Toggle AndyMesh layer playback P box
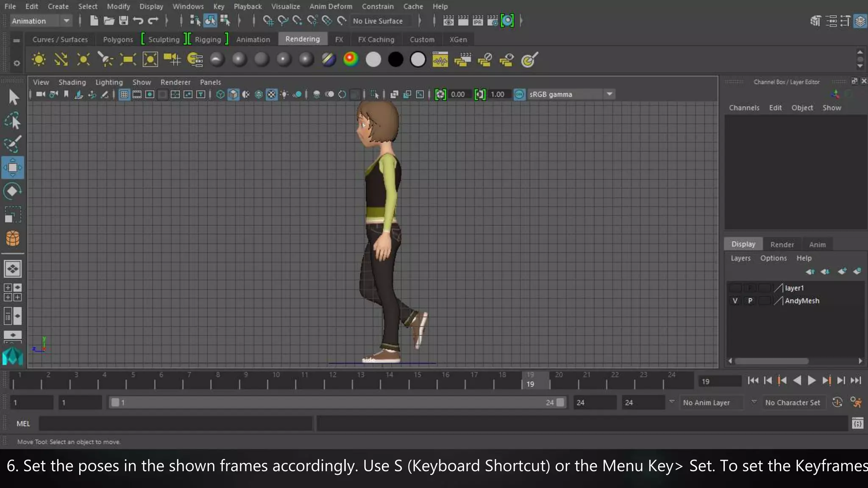868x488 pixels. pos(750,301)
